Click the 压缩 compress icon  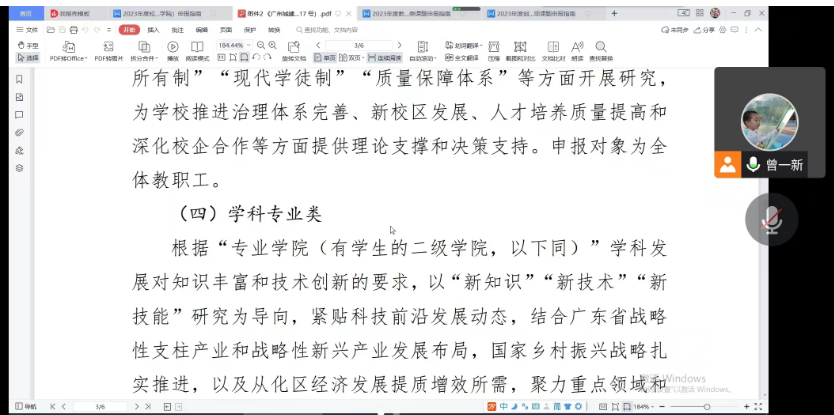[494, 48]
